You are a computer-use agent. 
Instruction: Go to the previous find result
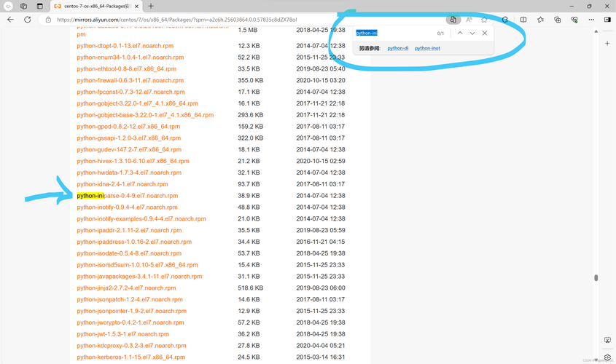(460, 33)
